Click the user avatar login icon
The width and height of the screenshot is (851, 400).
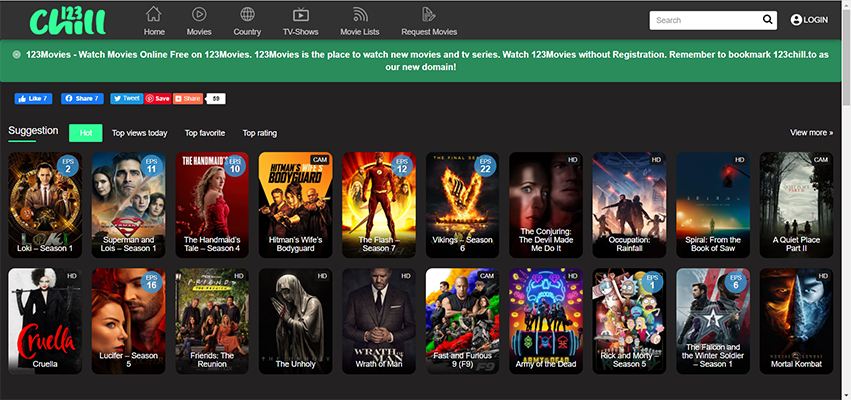(796, 20)
